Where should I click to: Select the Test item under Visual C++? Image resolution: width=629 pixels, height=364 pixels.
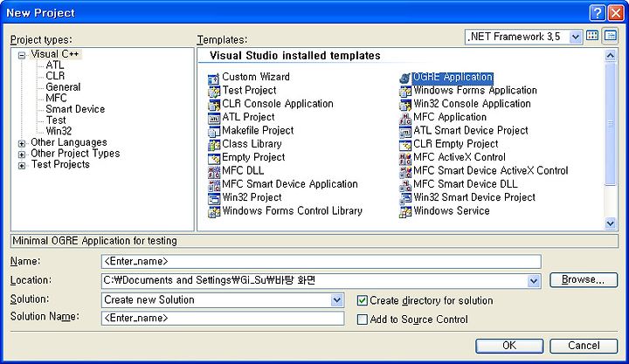click(56, 120)
